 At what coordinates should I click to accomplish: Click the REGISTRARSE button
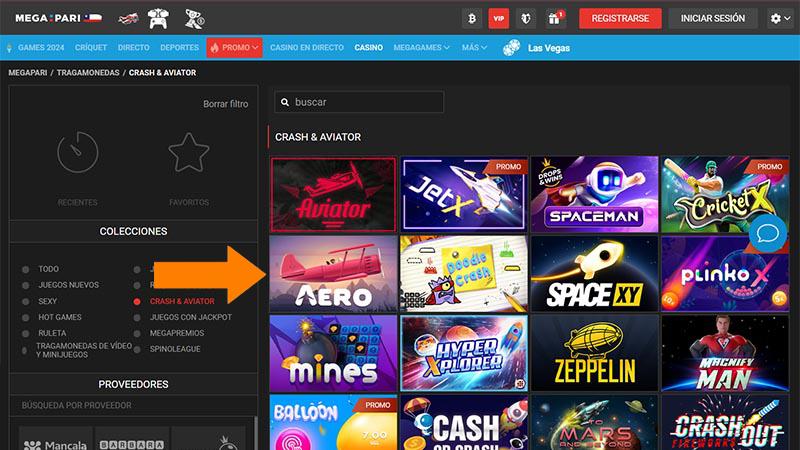click(x=620, y=18)
